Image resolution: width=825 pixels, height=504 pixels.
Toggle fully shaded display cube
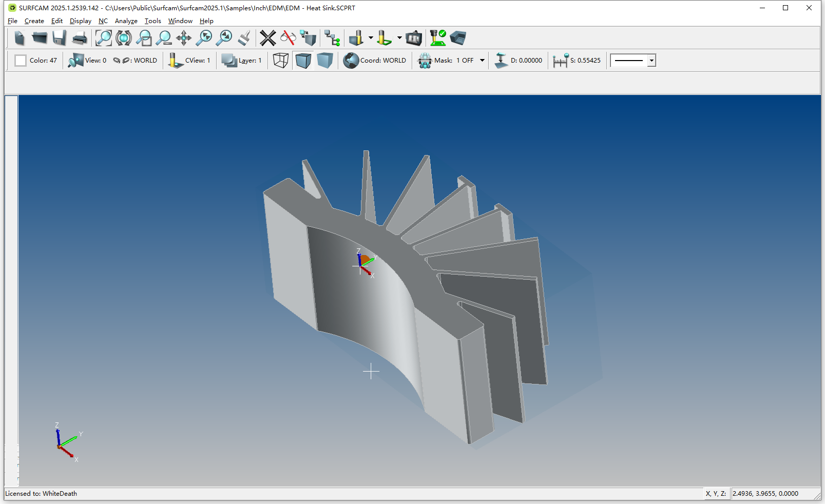(325, 61)
